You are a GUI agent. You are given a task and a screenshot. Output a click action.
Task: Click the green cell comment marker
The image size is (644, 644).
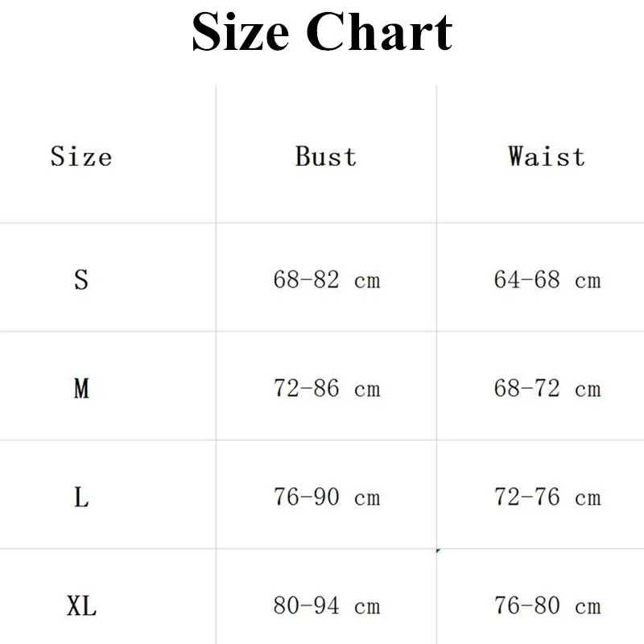click(438, 551)
